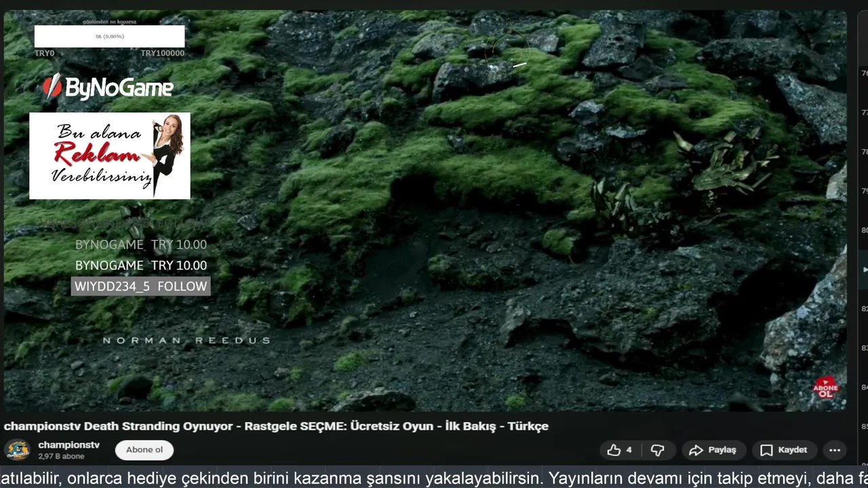
Task: Like the video with thumbs-up icon
Action: (620, 450)
